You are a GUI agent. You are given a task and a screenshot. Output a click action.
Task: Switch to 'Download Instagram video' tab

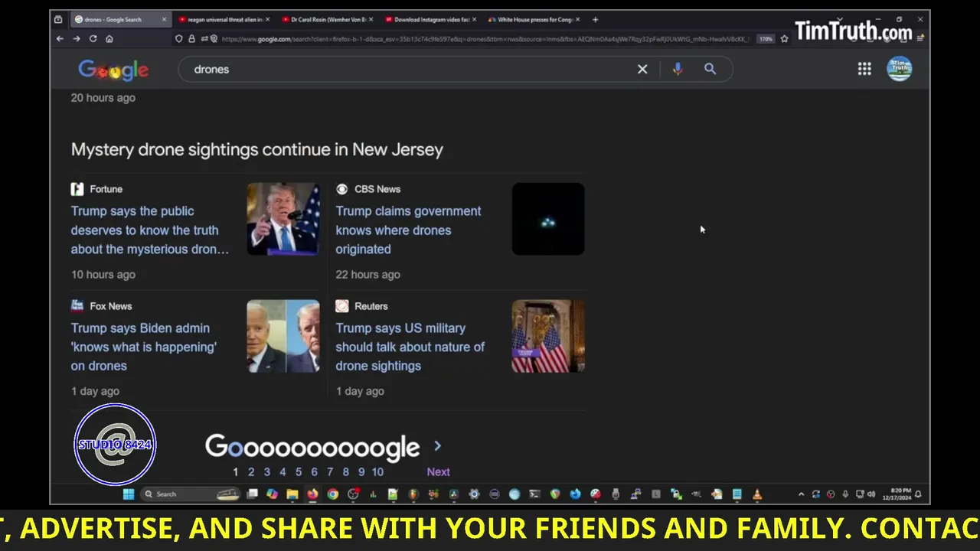(431, 19)
